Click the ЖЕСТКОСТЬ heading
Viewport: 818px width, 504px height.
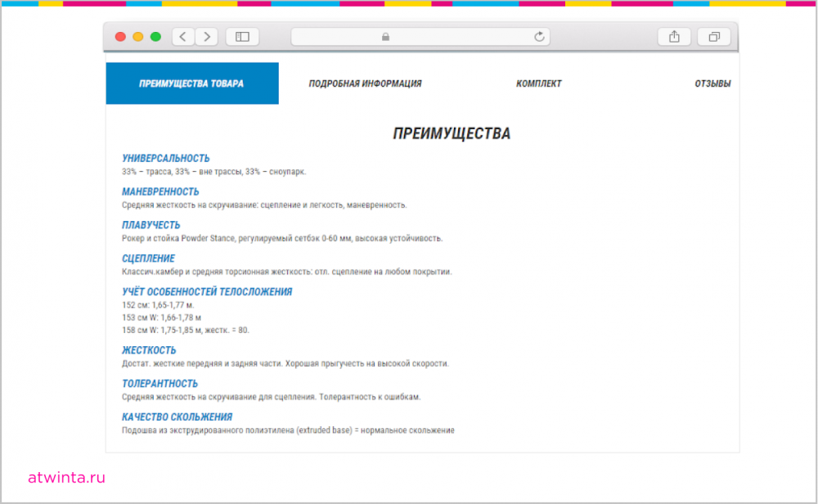149,350
